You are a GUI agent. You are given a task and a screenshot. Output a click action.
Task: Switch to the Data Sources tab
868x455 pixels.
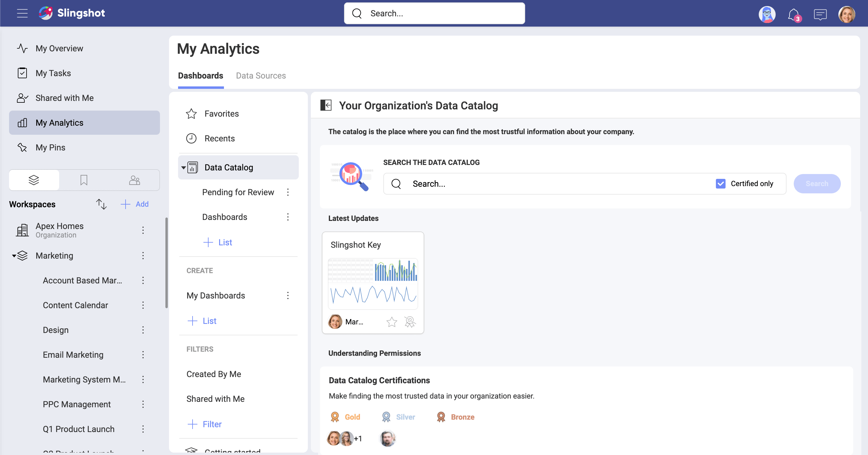(261, 76)
